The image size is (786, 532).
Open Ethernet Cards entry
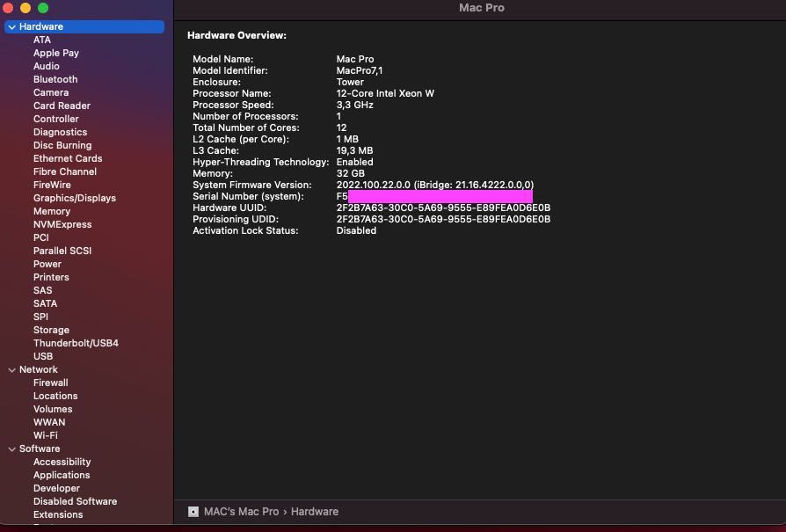pyautogui.click(x=68, y=158)
